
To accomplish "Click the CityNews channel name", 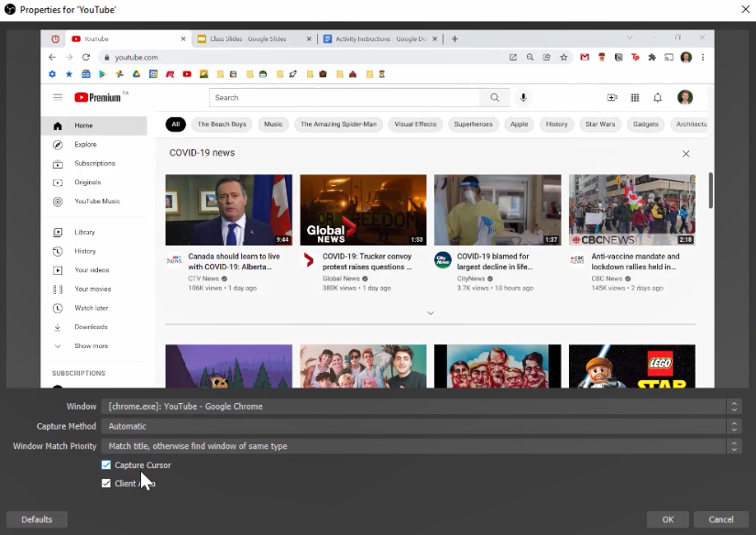I will point(471,278).
